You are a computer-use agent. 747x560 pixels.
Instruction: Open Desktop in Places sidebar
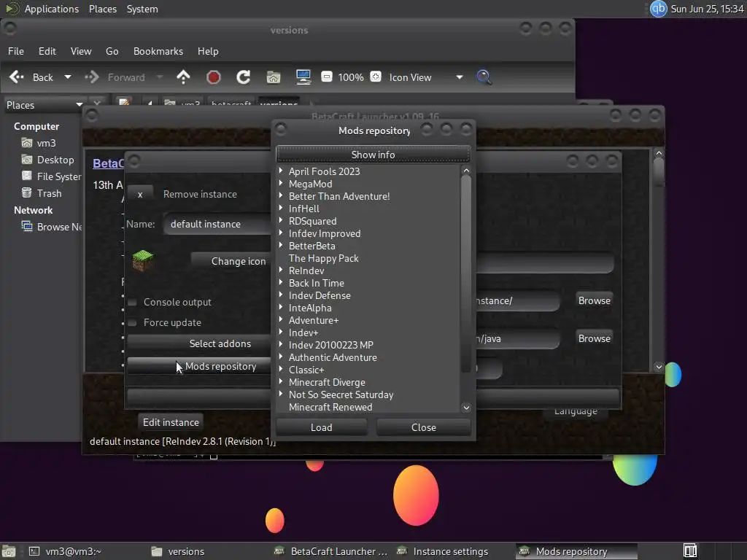[x=47, y=160]
